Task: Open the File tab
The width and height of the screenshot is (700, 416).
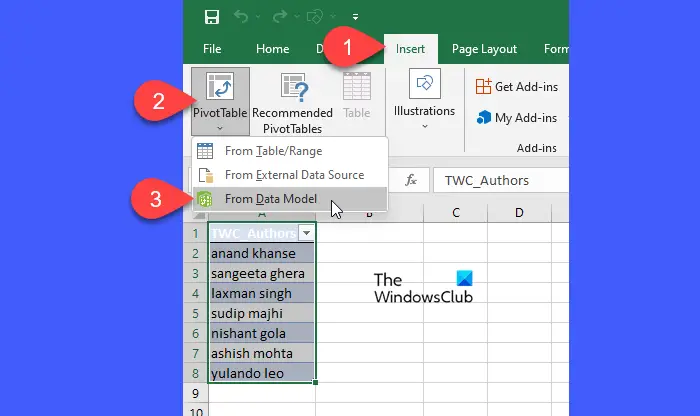Action: tap(212, 49)
